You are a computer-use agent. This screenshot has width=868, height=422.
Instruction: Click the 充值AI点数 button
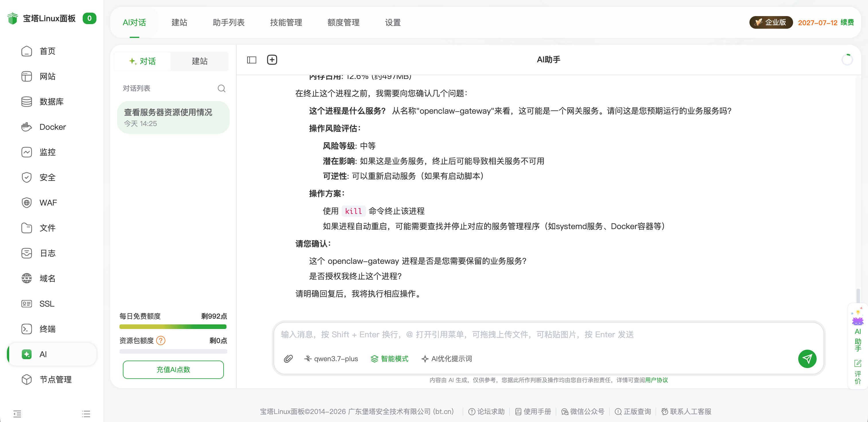pyautogui.click(x=173, y=370)
